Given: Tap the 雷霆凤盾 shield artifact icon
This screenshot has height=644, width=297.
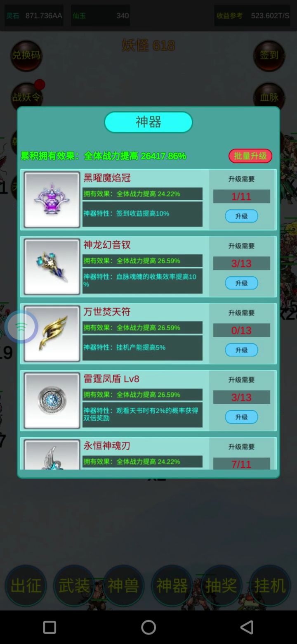Looking at the screenshot, I should 52,400.
